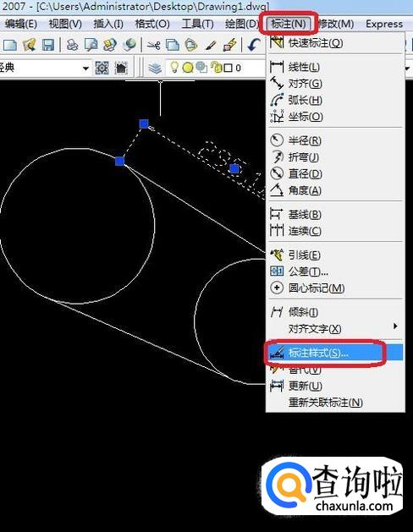413x532 pixels.
Task: Click the Save disk icon in toolbar
Action: (x=48, y=45)
